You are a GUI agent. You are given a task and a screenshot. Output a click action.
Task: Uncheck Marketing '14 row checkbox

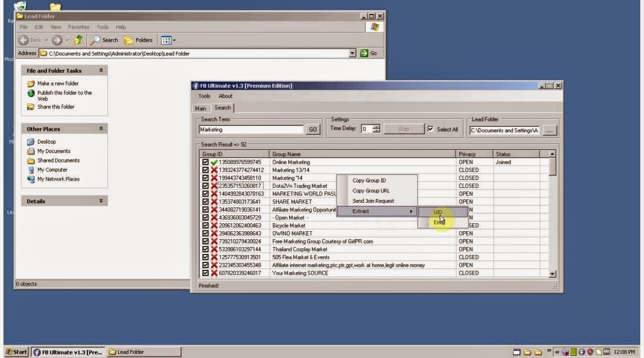(206, 178)
